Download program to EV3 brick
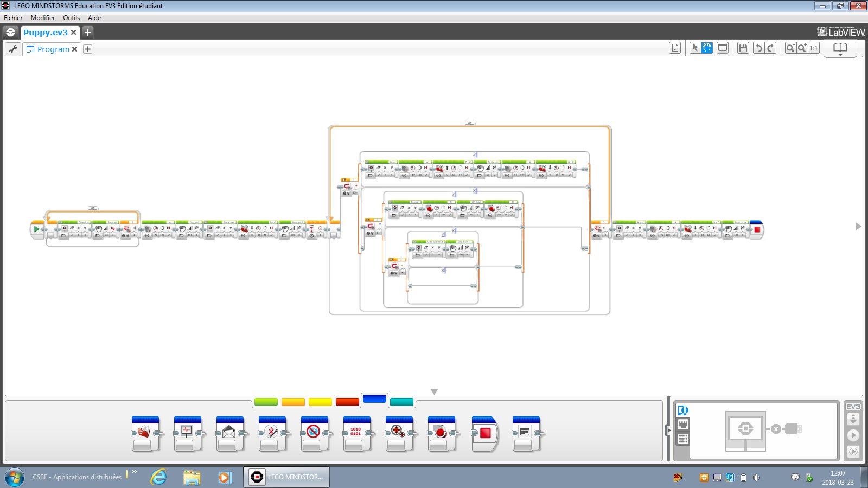This screenshot has height=488, width=868. (853, 419)
